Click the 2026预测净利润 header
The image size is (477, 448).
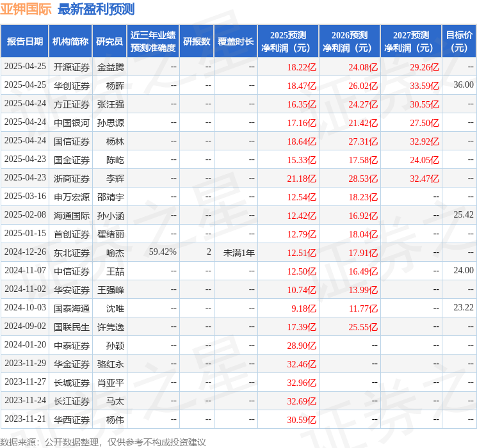point(350,42)
